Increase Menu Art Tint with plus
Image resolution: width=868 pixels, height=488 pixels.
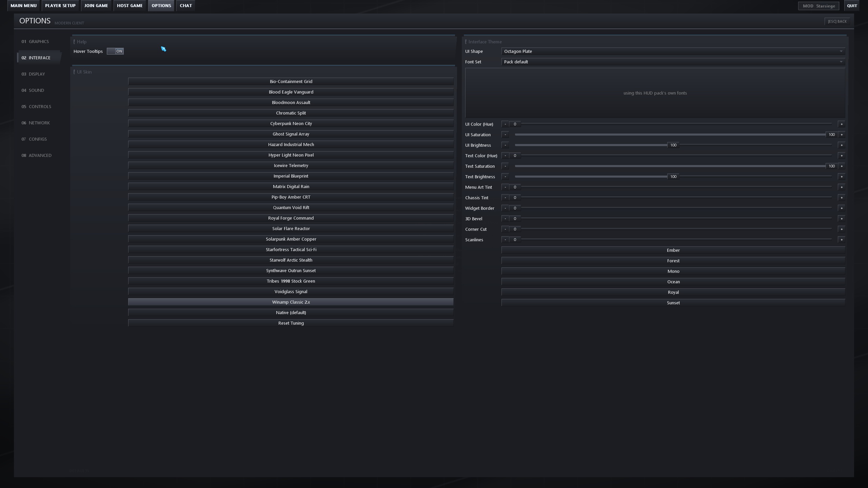(842, 187)
